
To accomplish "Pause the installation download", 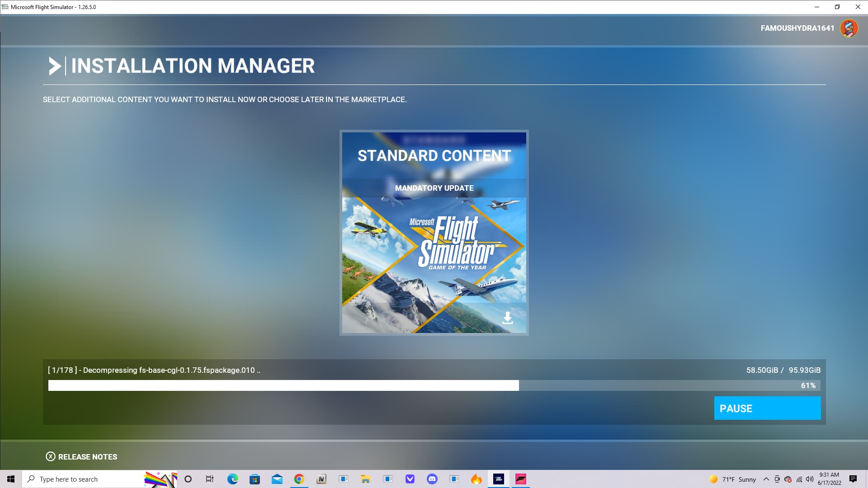I will pos(767,408).
